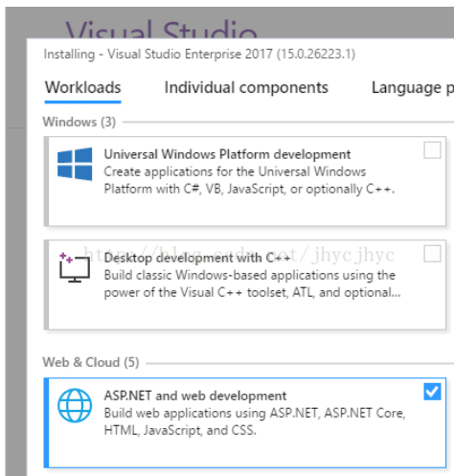Click the monitor icon for Desktop C++ development
The height and width of the screenshot is (476, 454).
[75, 267]
